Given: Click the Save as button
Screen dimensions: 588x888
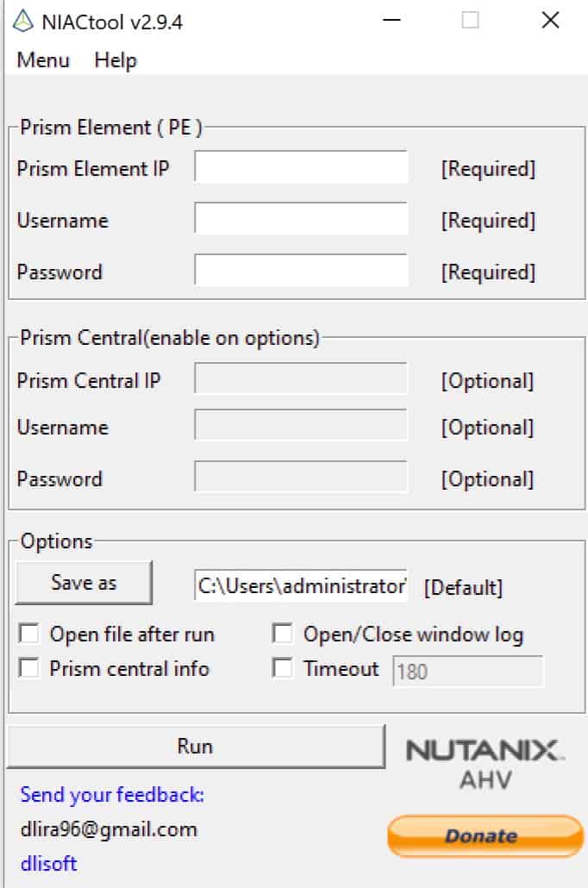Looking at the screenshot, I should point(84,583).
